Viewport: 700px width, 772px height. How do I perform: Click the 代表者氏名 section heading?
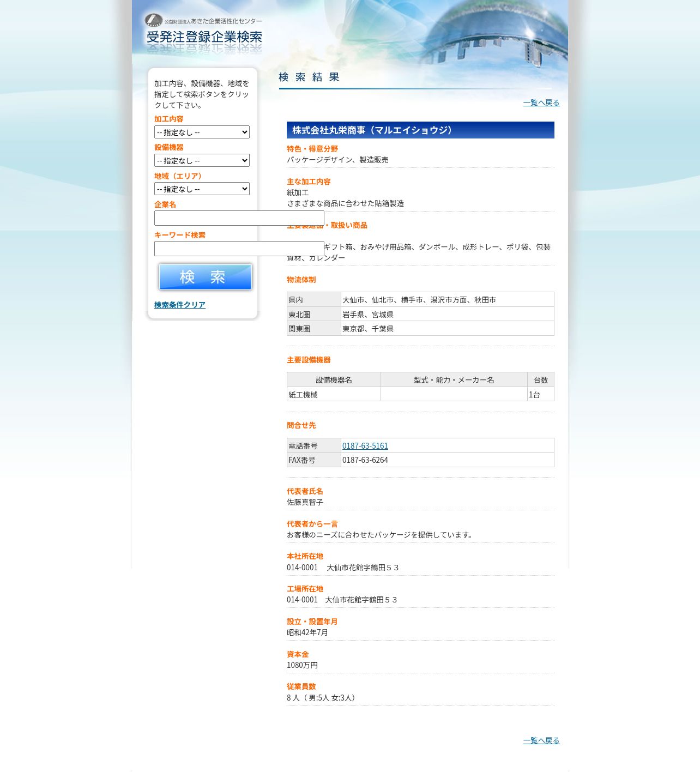click(305, 491)
